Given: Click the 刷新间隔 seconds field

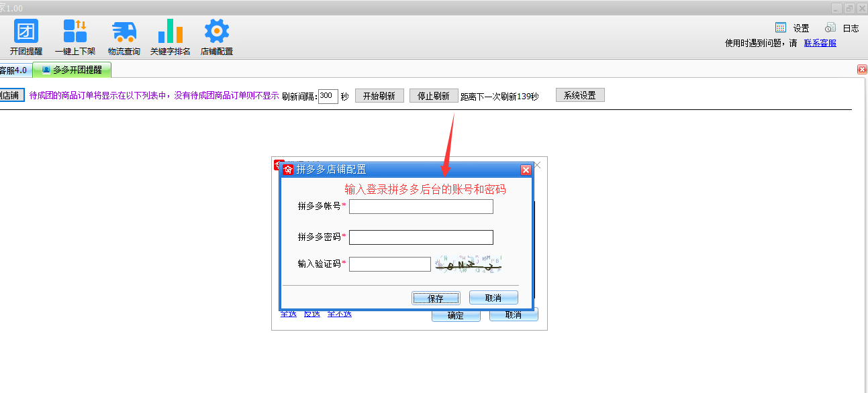Looking at the screenshot, I should [328, 96].
